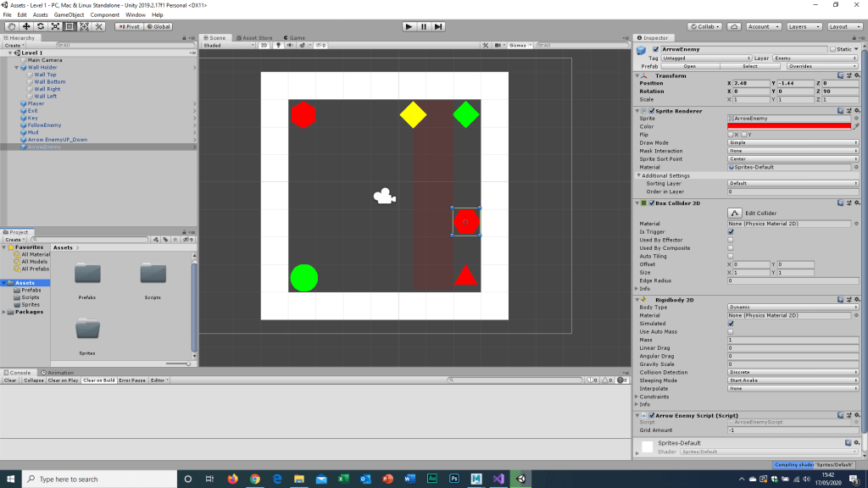Click the prefab Open button
The width and height of the screenshot is (868, 488).
coord(689,66)
